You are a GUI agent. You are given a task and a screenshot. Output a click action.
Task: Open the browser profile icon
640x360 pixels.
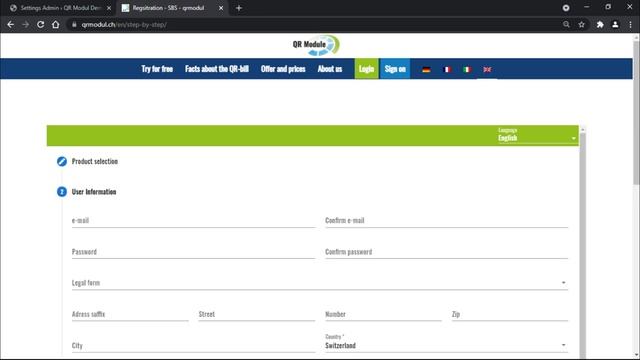coord(615,24)
